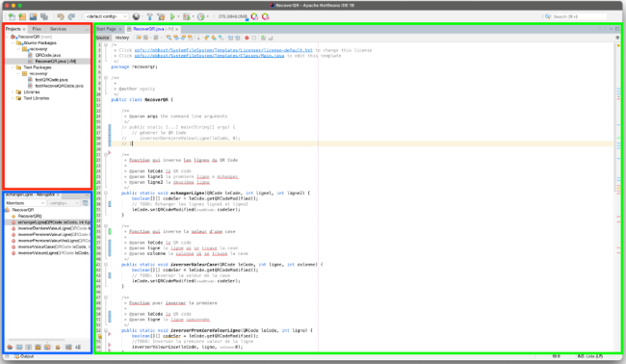Run the project with green play icon
The height and width of the screenshot is (364, 626).
tap(172, 16)
